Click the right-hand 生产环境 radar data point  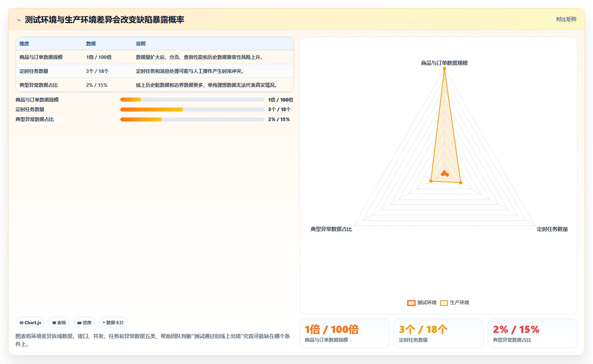(461, 182)
